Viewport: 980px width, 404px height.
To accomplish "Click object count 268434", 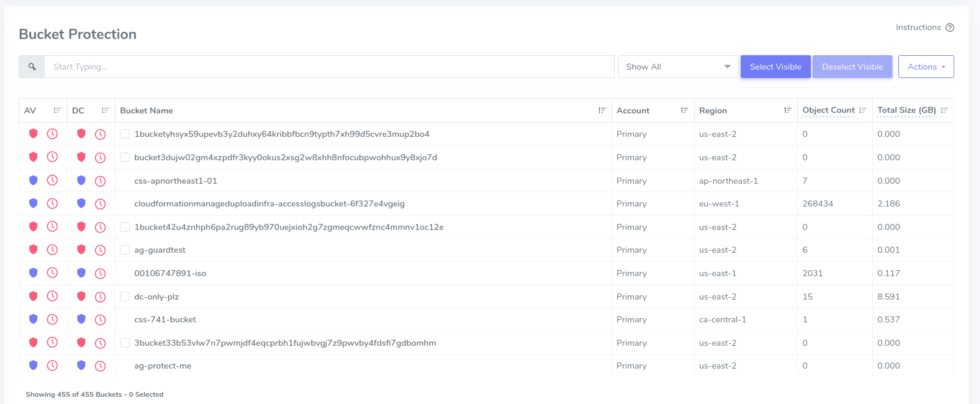I will [818, 204].
